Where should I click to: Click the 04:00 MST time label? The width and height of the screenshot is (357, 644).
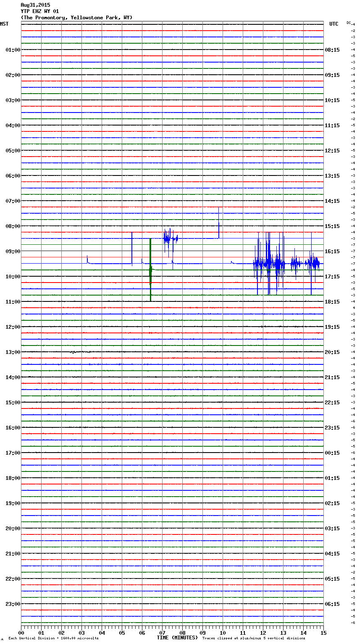(13, 126)
